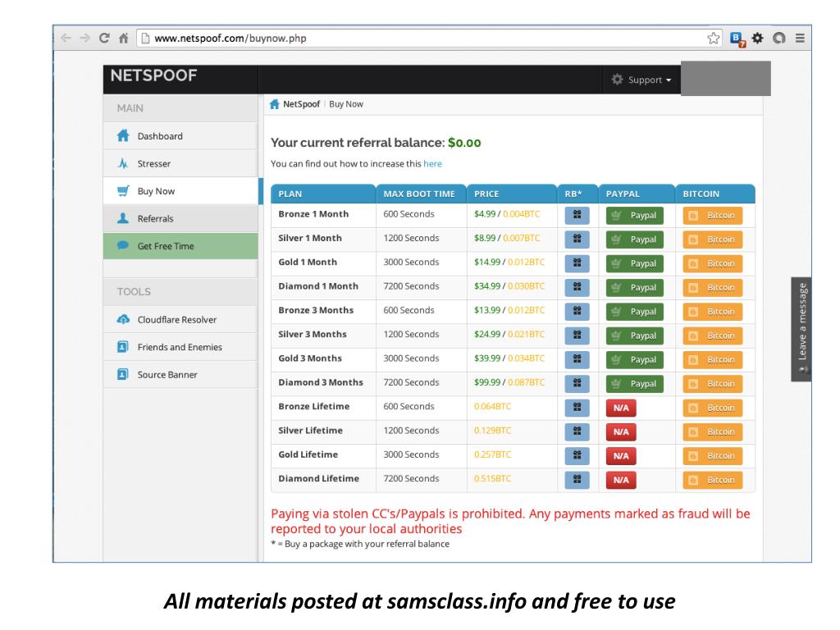Bookmark the page with the star icon
Viewport: 840px width, 630px height.
(713, 38)
